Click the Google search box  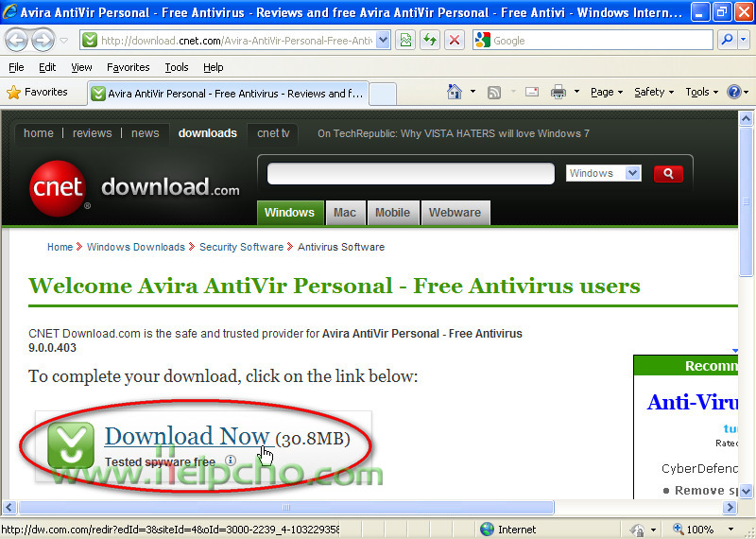click(593, 41)
